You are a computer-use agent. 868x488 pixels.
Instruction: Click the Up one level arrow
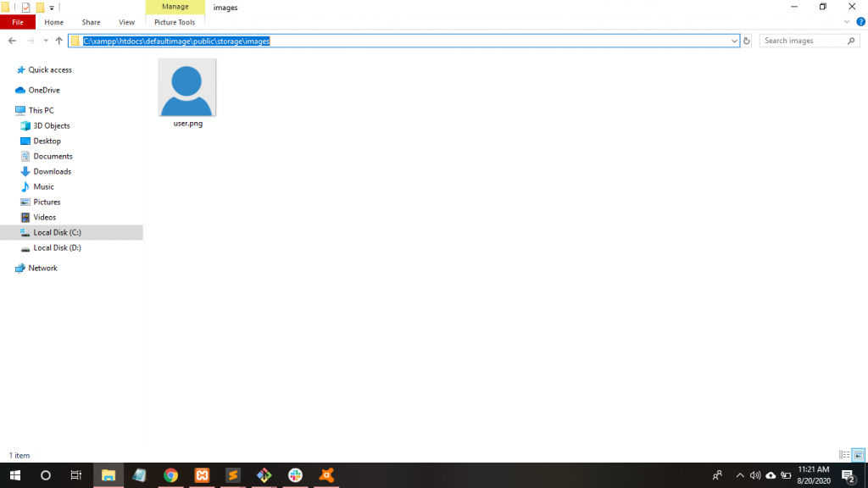(58, 41)
